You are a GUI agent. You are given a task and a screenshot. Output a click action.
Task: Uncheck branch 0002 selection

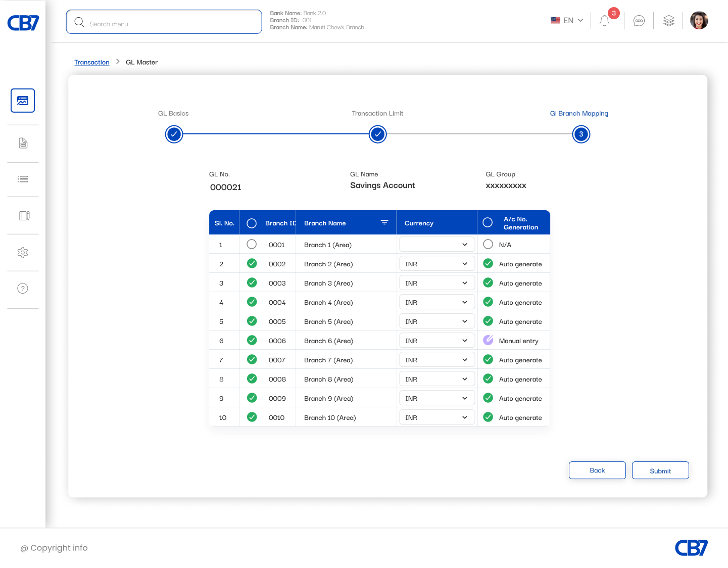pos(252,263)
